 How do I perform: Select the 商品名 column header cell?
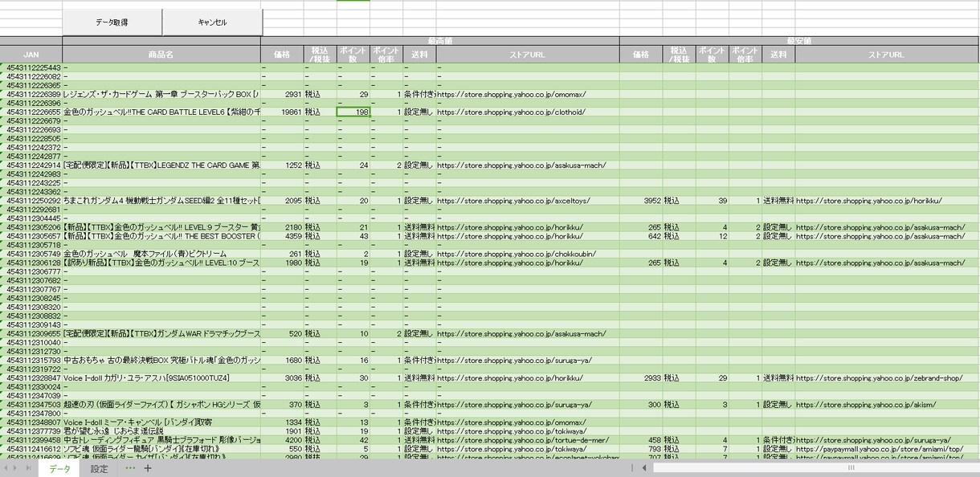(161, 54)
